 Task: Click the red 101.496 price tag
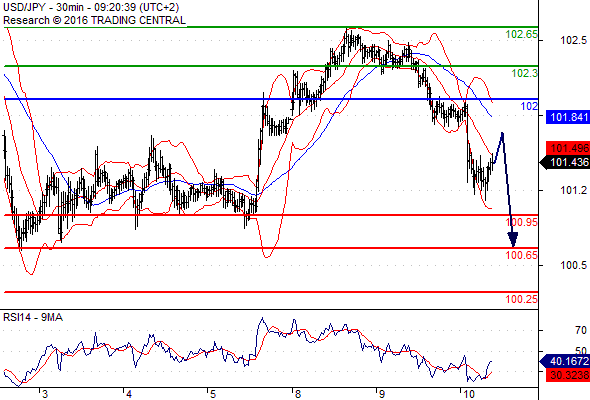pos(567,148)
